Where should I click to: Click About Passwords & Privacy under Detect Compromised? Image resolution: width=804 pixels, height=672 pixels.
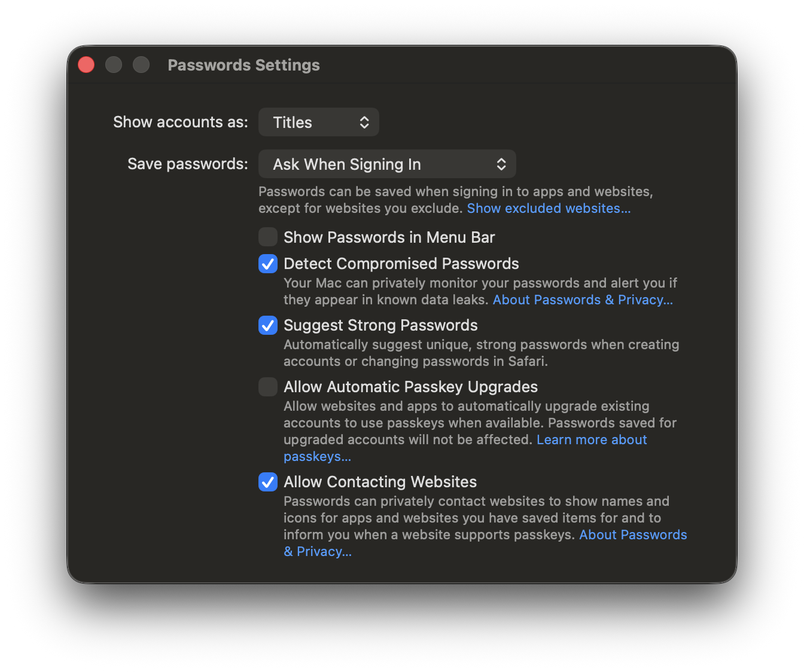[x=583, y=300]
